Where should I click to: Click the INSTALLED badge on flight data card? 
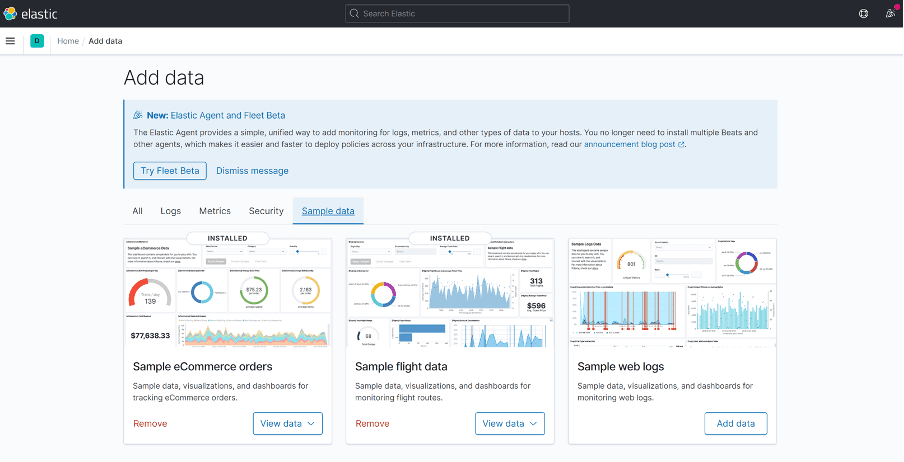[x=450, y=238]
